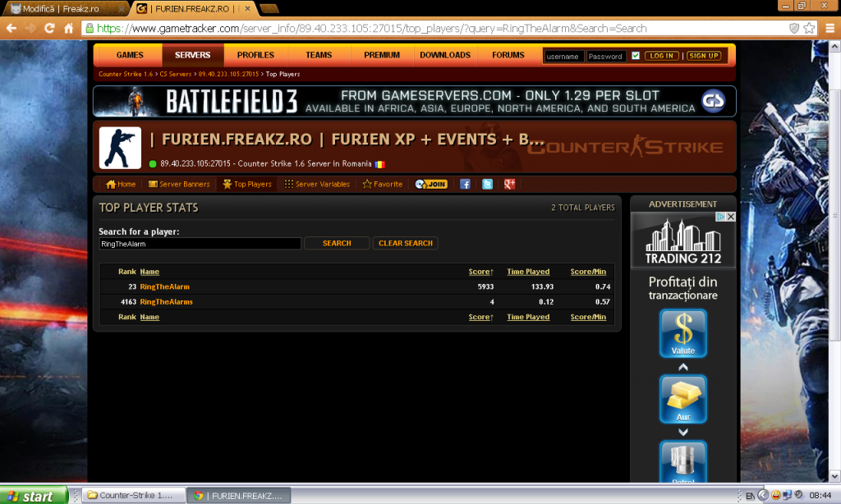Open the RingTheAlarms player profile link

(166, 302)
